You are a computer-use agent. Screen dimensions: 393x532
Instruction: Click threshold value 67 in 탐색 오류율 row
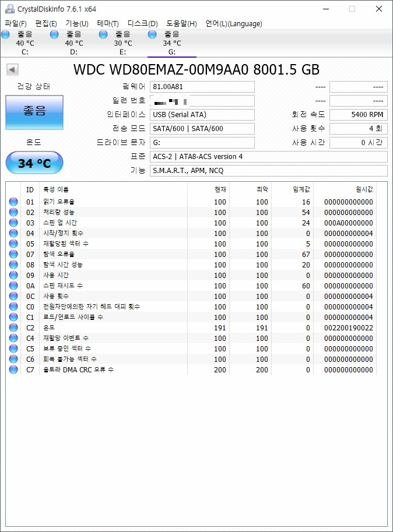[x=306, y=255]
